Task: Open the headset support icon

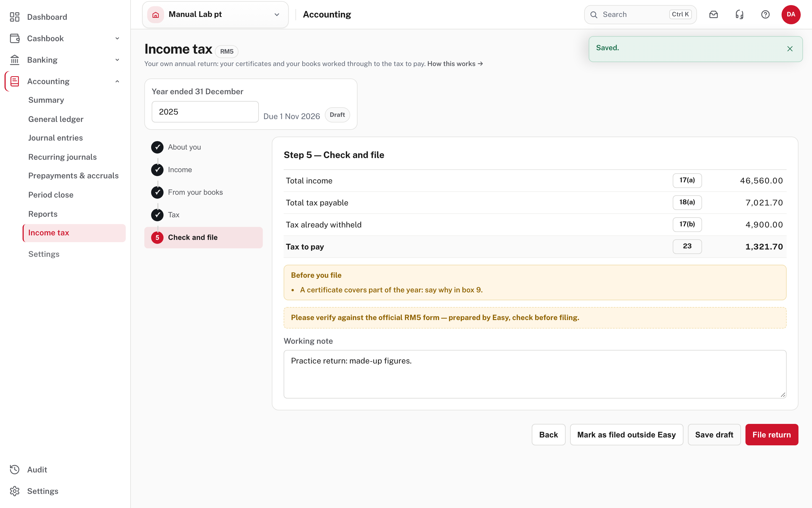Action: point(740,14)
